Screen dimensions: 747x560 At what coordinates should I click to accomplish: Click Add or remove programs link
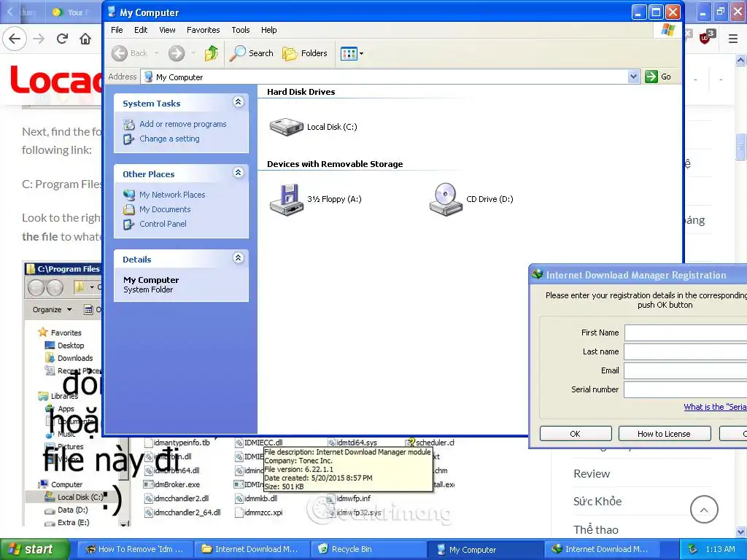(x=183, y=124)
